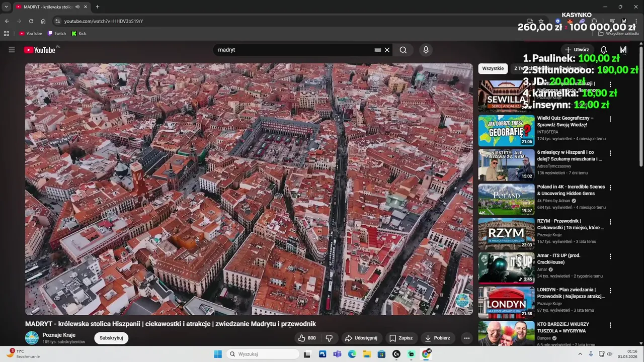Image resolution: width=644 pixels, height=362 pixels.
Task: Expand hidden system tray icons chevron
Action: tap(580, 354)
